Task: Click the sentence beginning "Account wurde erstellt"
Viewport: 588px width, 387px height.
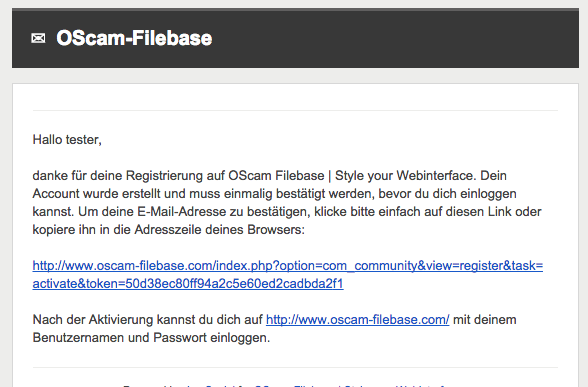Action: [x=274, y=194]
